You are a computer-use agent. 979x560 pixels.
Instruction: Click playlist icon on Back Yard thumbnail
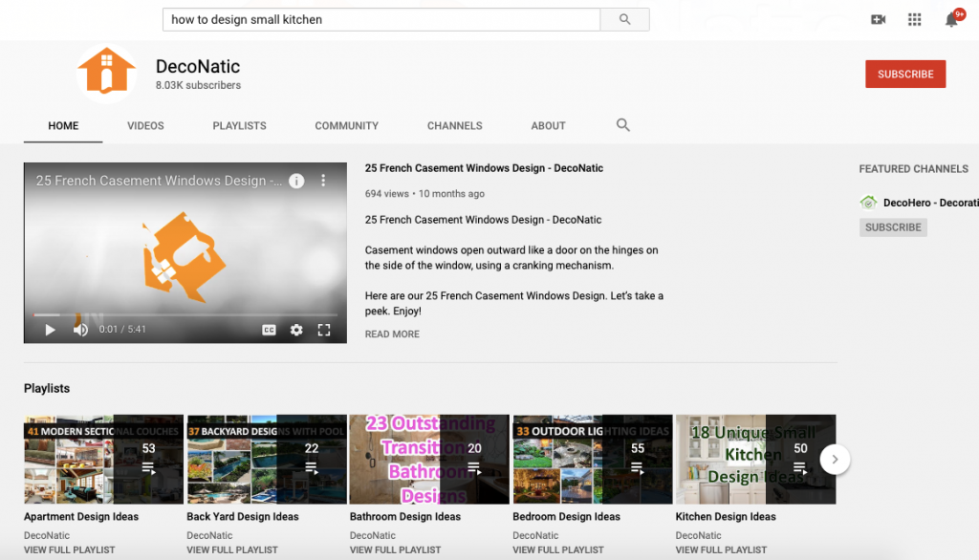(311, 468)
